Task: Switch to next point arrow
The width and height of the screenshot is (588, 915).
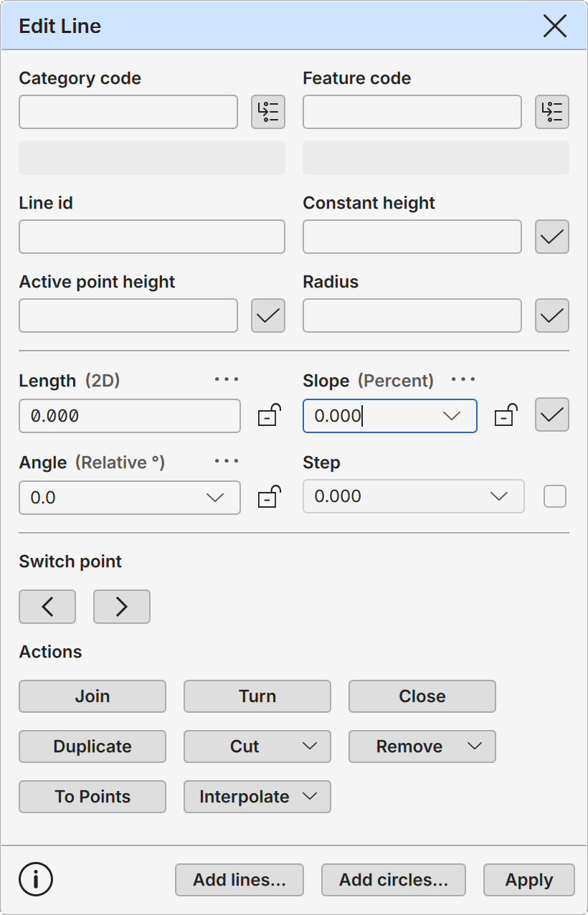Action: [122, 607]
